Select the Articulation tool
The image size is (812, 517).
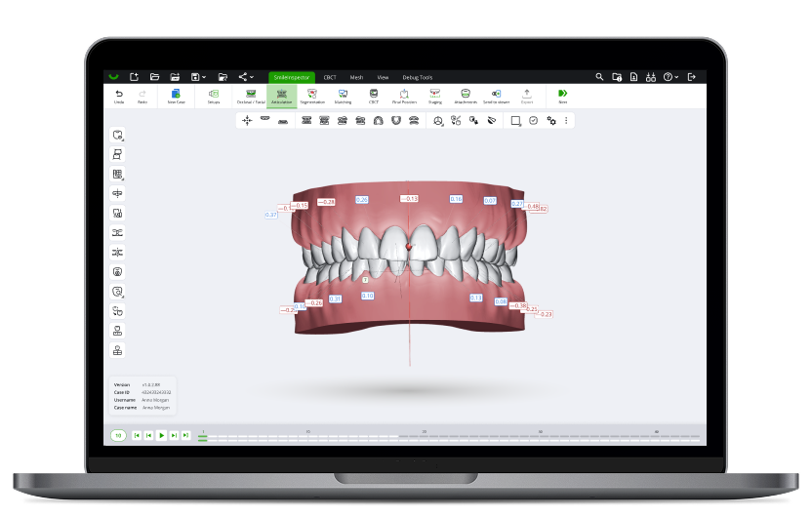(x=282, y=95)
